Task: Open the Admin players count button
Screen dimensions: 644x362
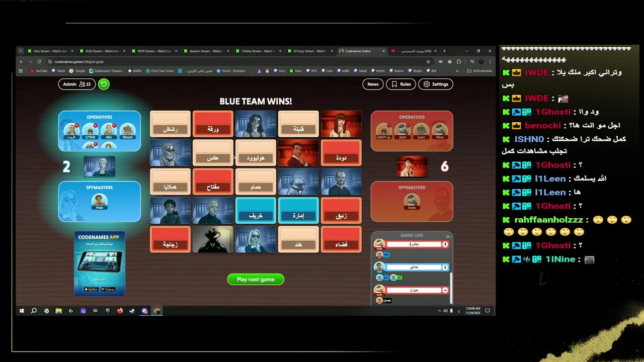Action: [77, 84]
